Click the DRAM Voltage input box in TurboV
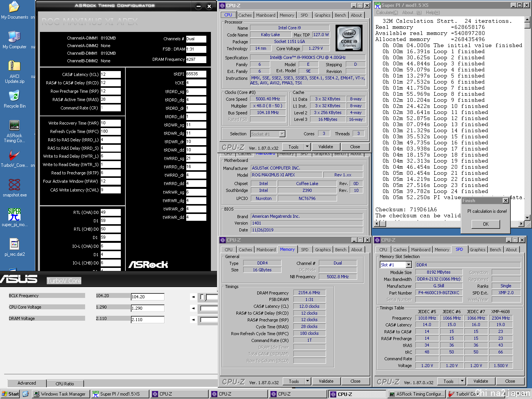 [147, 320]
